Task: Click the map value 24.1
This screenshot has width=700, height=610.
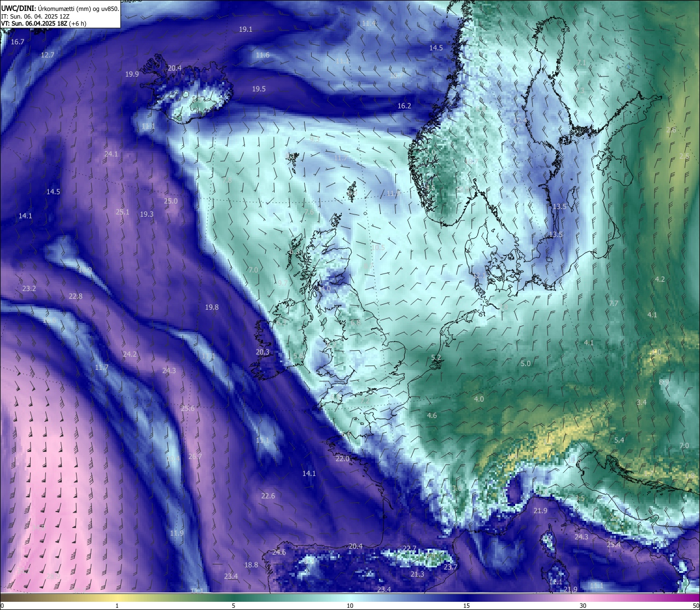Action: [x=111, y=154]
